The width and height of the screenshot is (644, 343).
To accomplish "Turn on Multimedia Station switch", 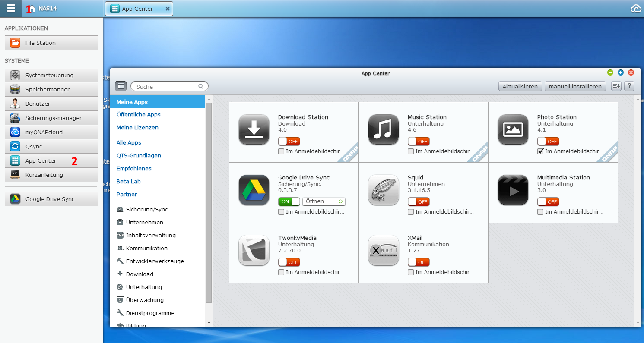I will point(548,201).
